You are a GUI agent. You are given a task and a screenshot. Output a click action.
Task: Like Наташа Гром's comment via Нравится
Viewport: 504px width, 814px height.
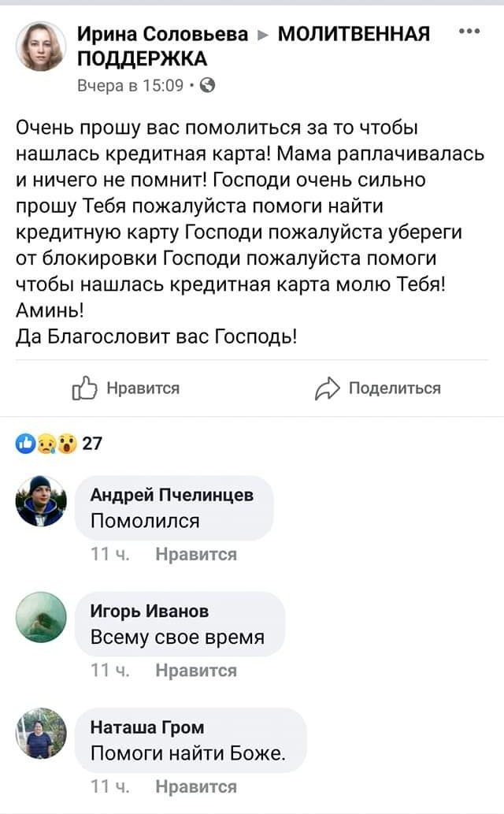tap(196, 786)
